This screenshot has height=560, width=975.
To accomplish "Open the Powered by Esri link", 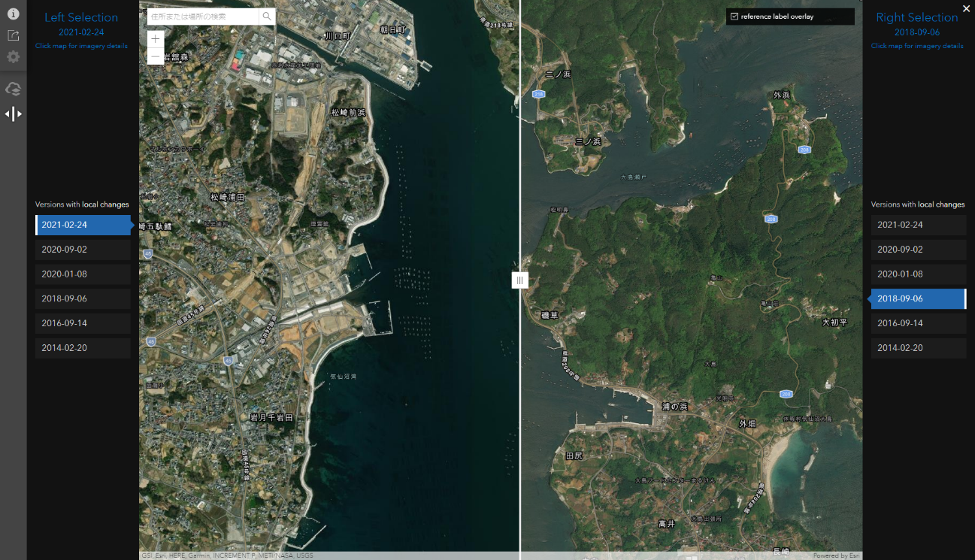I will [x=837, y=556].
